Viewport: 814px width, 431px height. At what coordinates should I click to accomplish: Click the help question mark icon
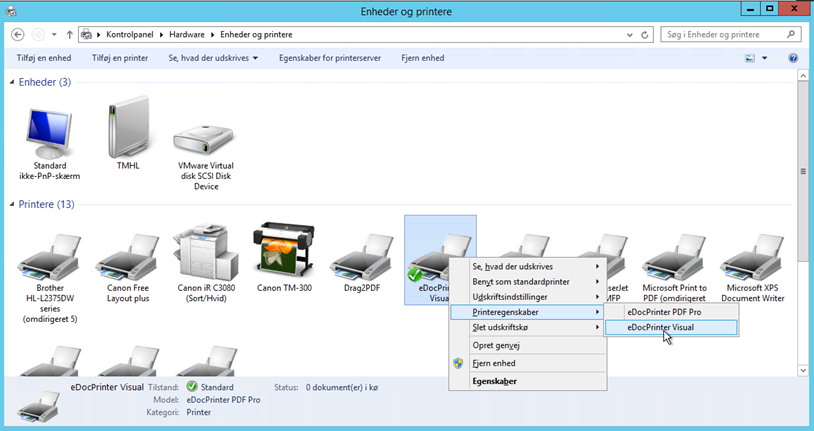(x=793, y=58)
